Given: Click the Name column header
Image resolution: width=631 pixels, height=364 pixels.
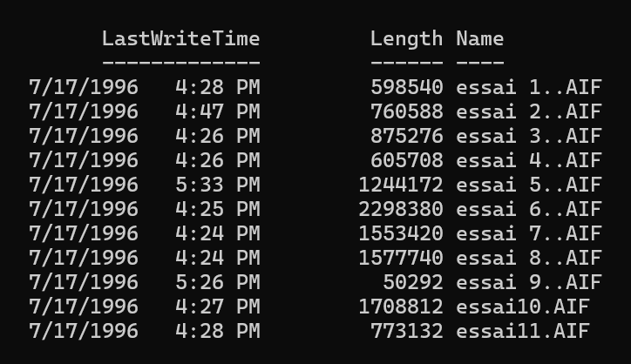Looking at the screenshot, I should [479, 38].
